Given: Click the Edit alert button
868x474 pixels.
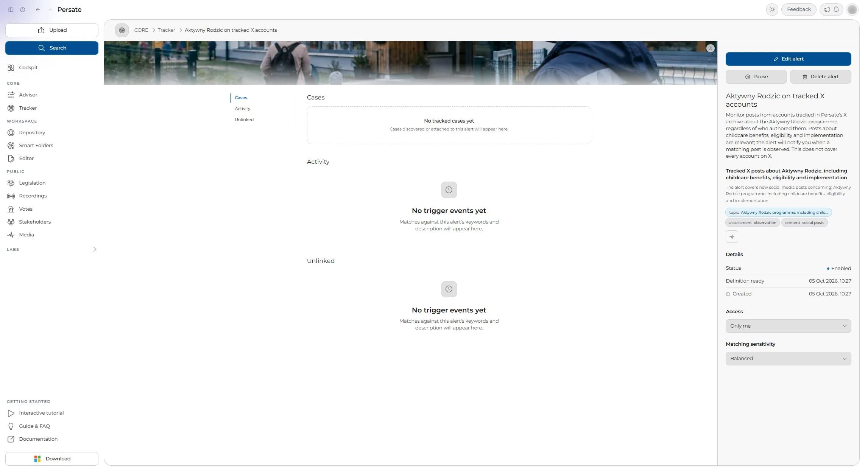Looking at the screenshot, I should [788, 59].
